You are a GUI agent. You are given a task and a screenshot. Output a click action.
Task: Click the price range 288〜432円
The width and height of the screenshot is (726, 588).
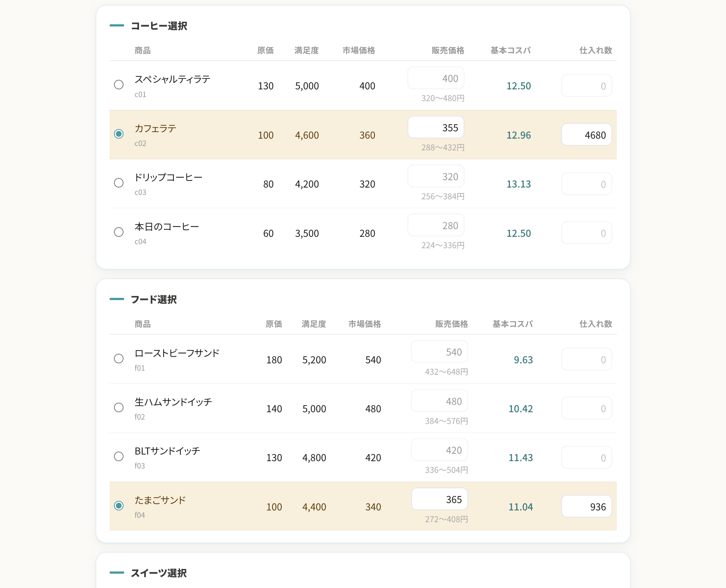(x=443, y=147)
